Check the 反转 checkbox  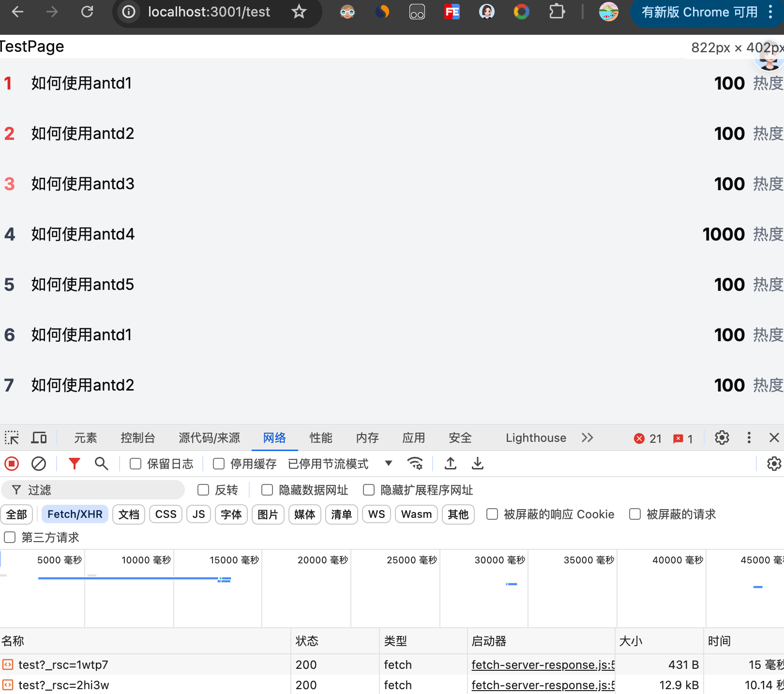[x=203, y=490]
